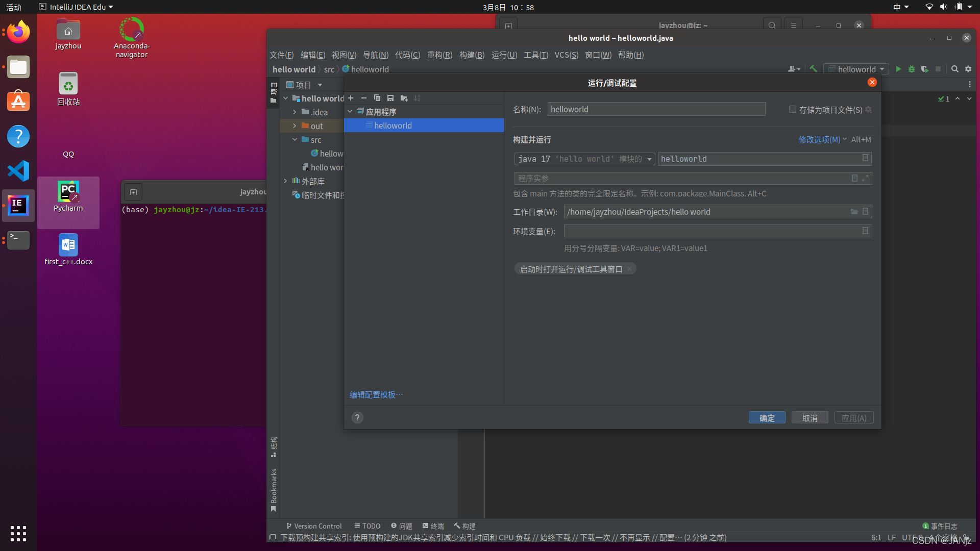Viewport: 980px width, 551px height.
Task: Enable the 存储为项目文件 checkbox
Action: point(793,109)
